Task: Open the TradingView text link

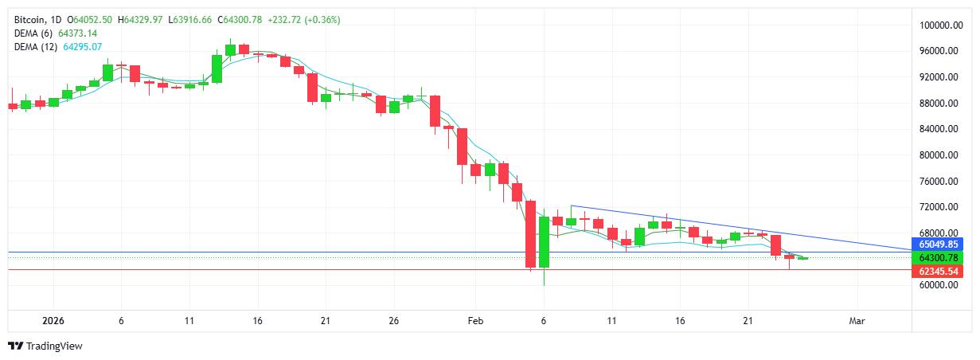Action: click(x=54, y=346)
